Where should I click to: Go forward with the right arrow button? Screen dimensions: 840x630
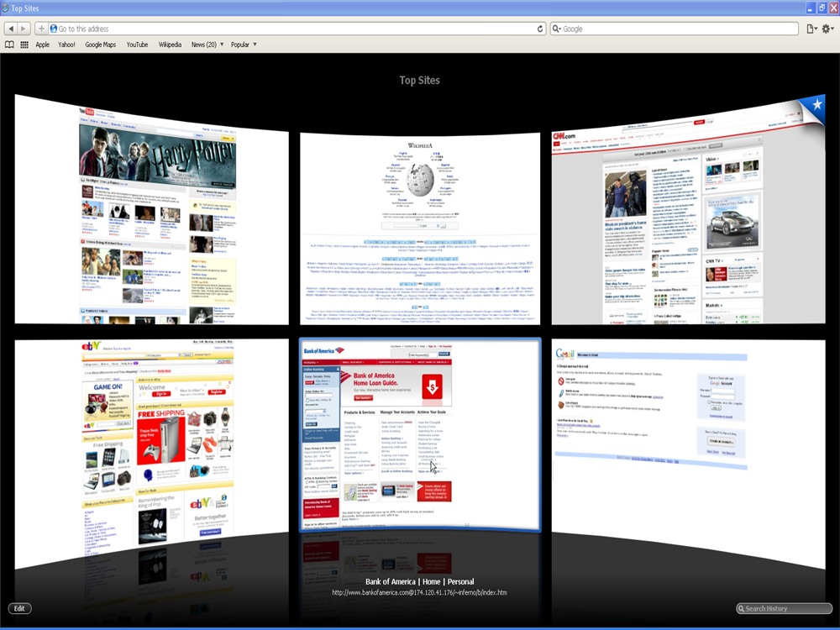point(23,29)
